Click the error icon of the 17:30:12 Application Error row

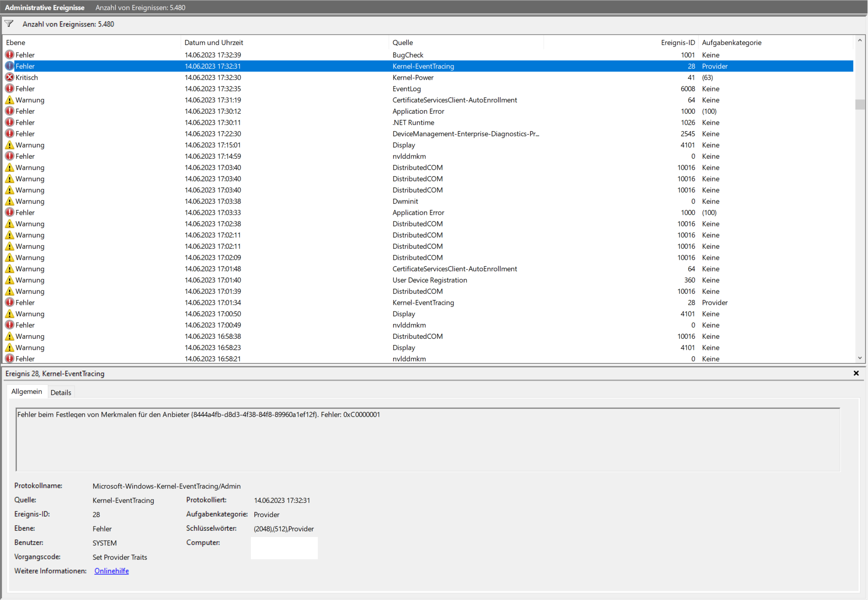click(x=9, y=111)
